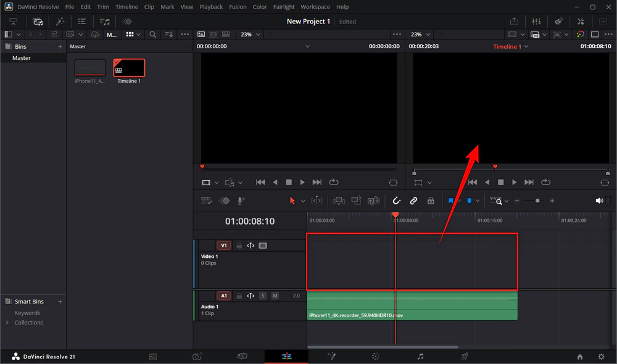
Task: Open Timeline View Options
Action: 206,201
